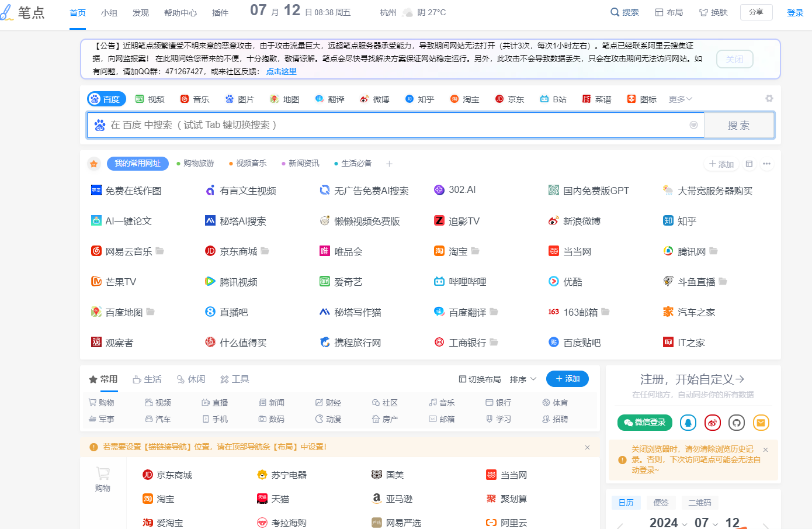Screen dimensions: 812x529
Task: Click the 搜 索 button
Action: (739, 125)
